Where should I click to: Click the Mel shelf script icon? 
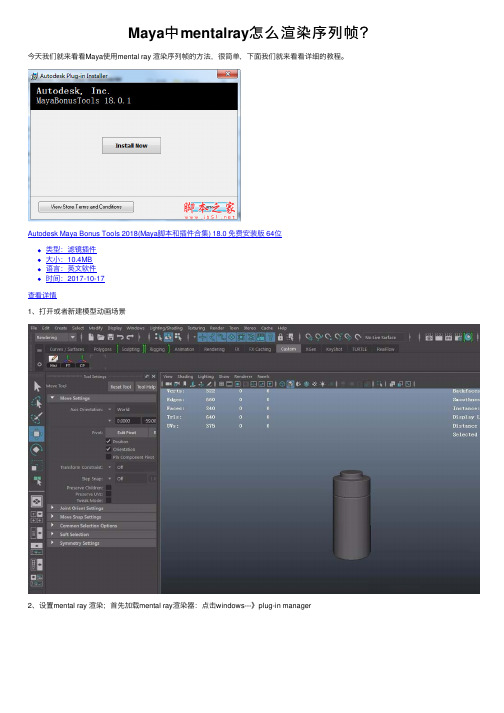(x=54, y=361)
